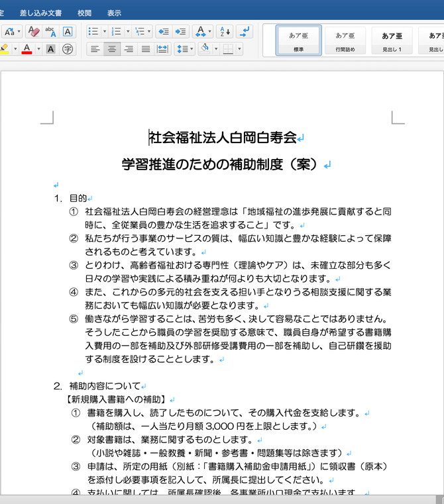
Task: Apply paragraph borders
Action: point(228,49)
